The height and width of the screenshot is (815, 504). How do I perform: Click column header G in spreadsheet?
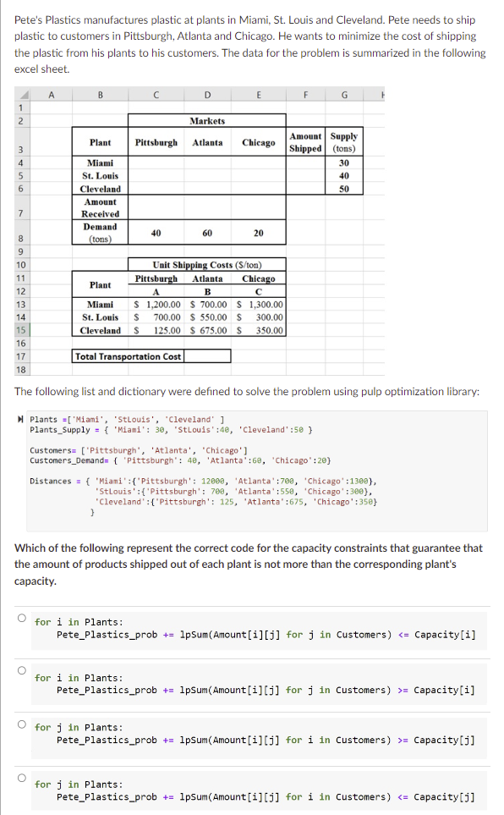click(x=344, y=95)
